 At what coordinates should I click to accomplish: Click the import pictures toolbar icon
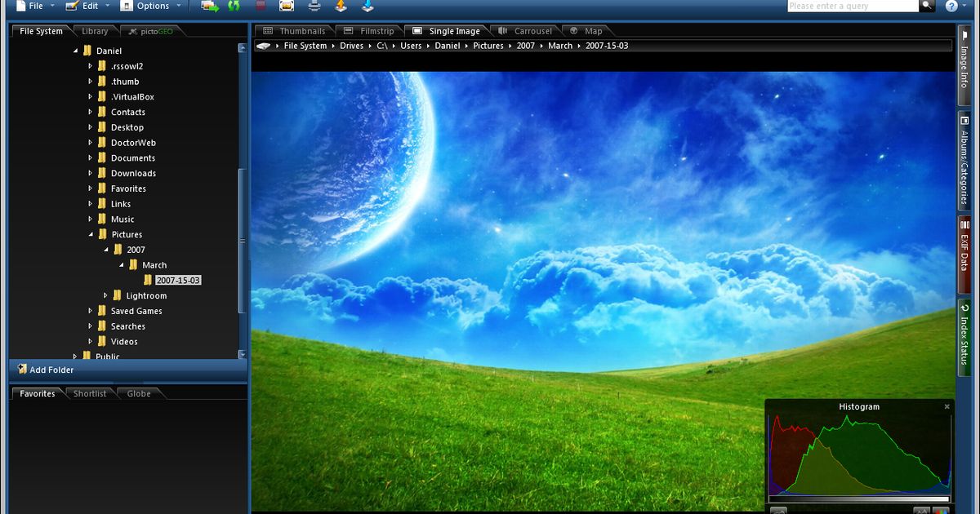pyautogui.click(x=210, y=6)
